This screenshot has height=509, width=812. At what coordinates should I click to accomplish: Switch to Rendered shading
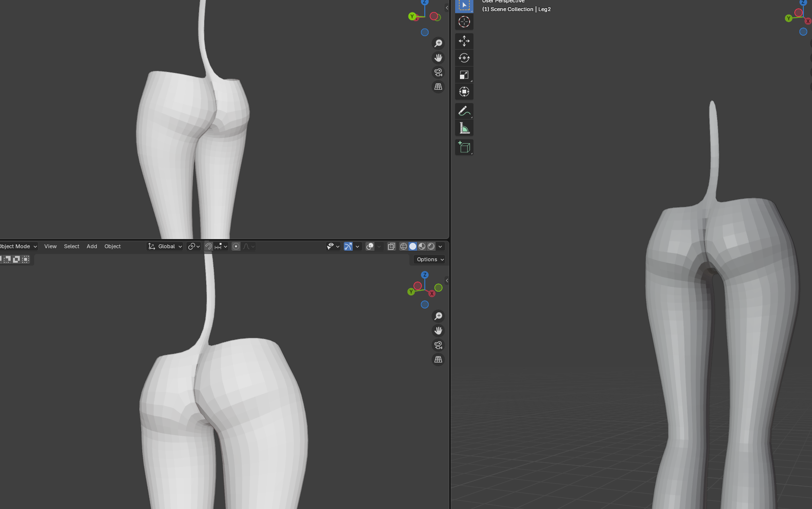pos(431,246)
